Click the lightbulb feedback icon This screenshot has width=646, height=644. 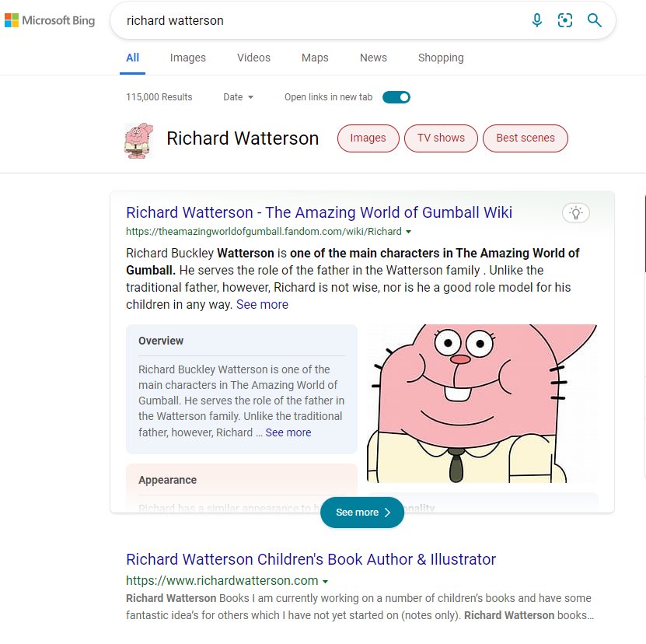pos(575,212)
